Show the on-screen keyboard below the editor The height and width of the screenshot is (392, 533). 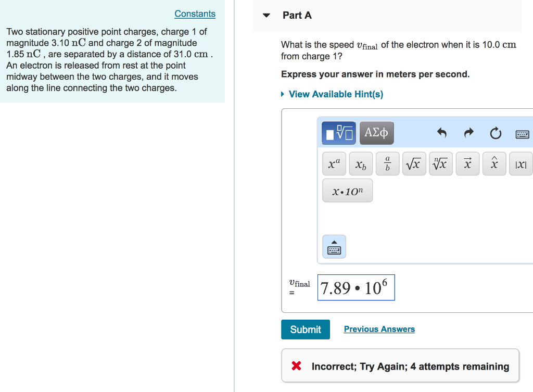[334, 247]
